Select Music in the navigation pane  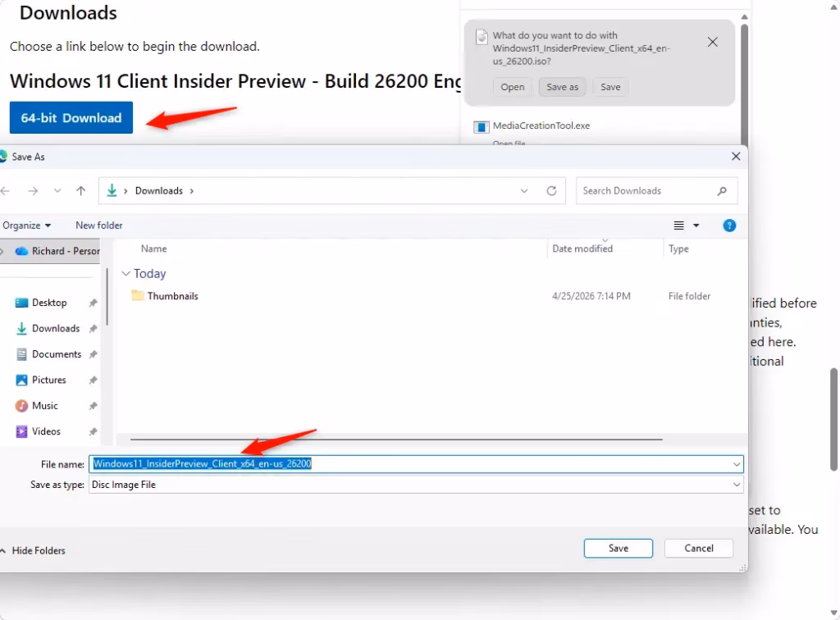(44, 406)
